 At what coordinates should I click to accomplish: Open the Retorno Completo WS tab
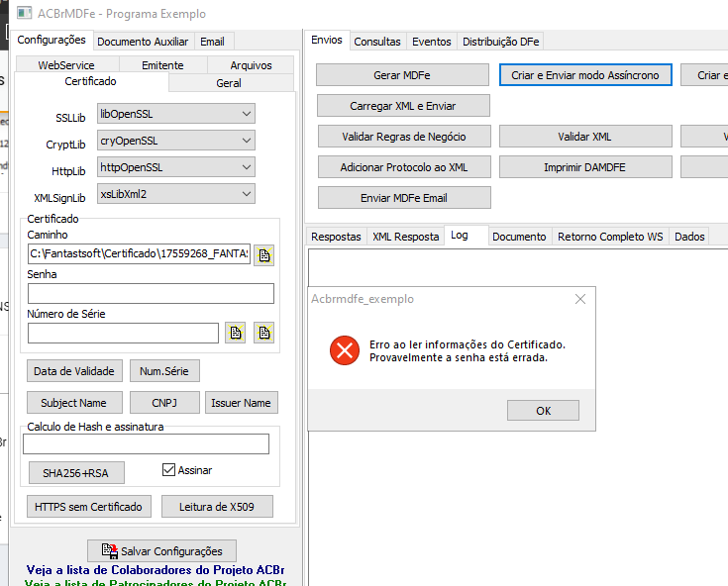(610, 237)
